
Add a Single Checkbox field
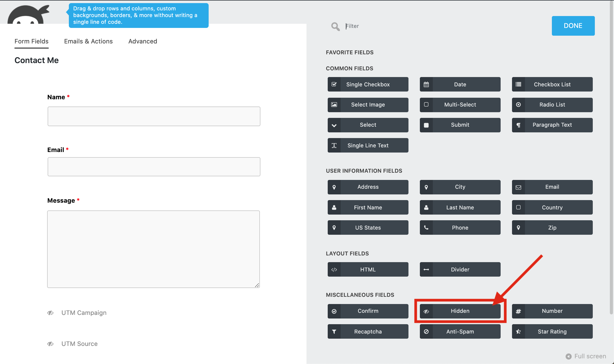pyautogui.click(x=368, y=84)
